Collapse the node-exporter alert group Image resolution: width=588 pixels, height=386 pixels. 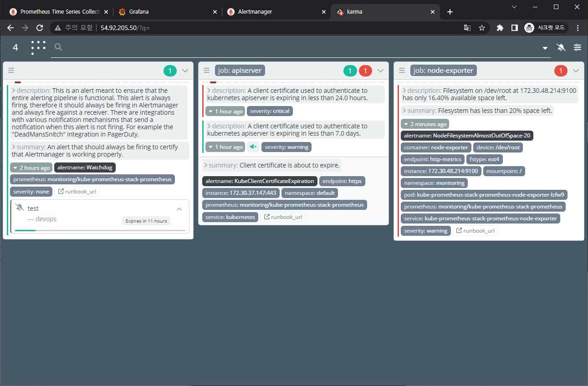tap(576, 71)
